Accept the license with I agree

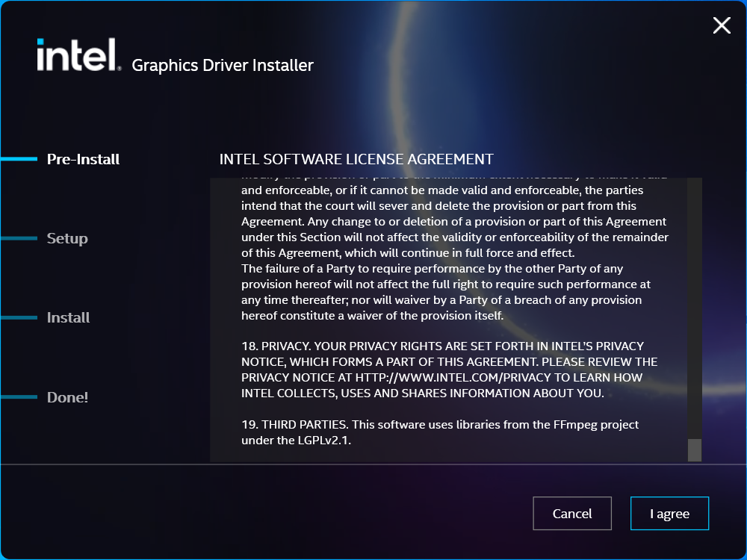pyautogui.click(x=669, y=513)
